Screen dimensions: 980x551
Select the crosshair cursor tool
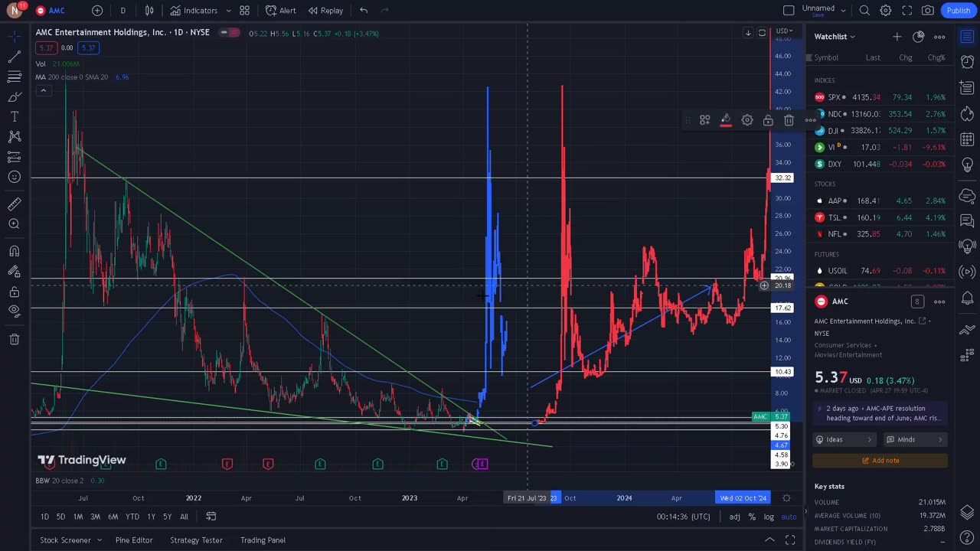(x=14, y=36)
